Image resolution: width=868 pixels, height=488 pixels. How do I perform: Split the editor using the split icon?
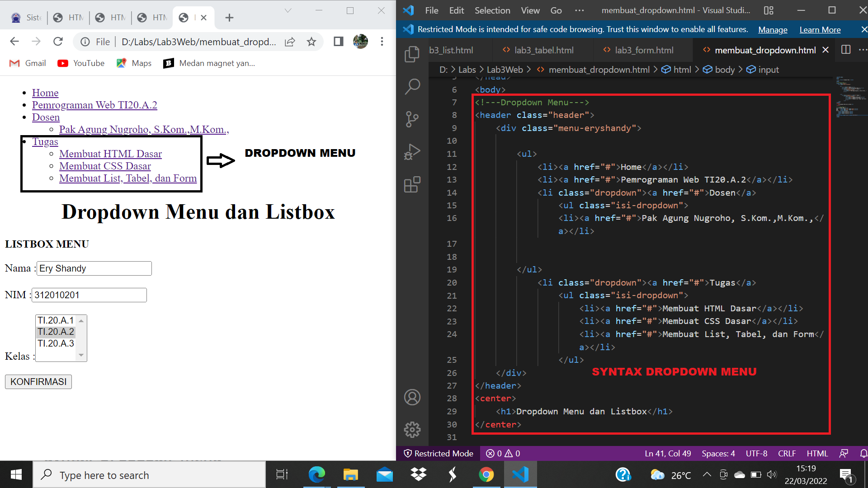click(x=846, y=50)
